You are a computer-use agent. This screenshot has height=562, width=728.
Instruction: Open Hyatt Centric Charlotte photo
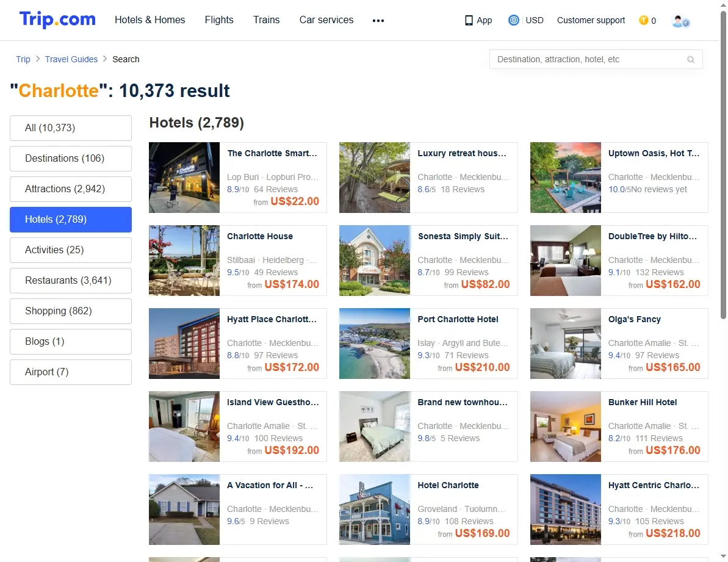point(566,510)
